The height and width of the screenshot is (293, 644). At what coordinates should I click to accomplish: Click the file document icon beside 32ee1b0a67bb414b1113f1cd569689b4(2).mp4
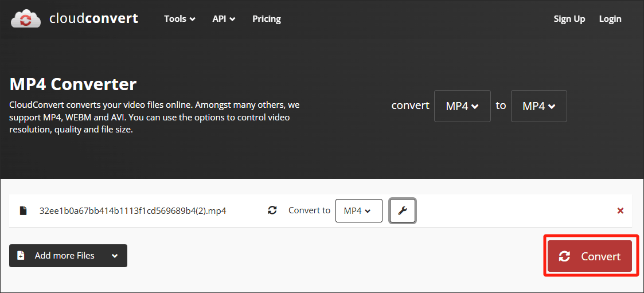coord(24,211)
